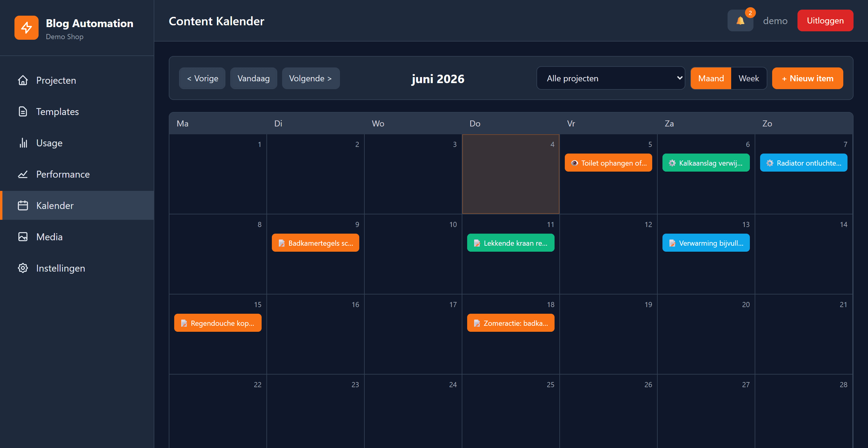This screenshot has width=868, height=448.
Task: Click the Performance line chart icon
Action: (23, 174)
